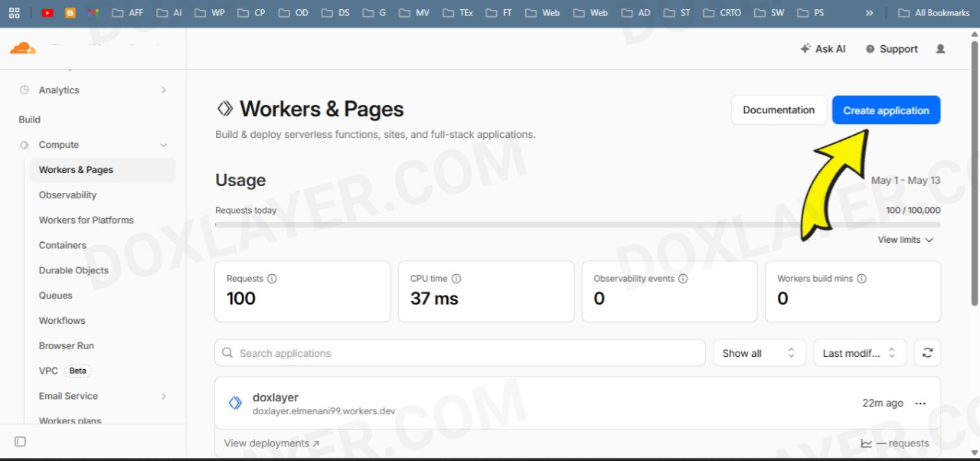Open the AD bookmarks folder
980x461 pixels.
point(635,13)
